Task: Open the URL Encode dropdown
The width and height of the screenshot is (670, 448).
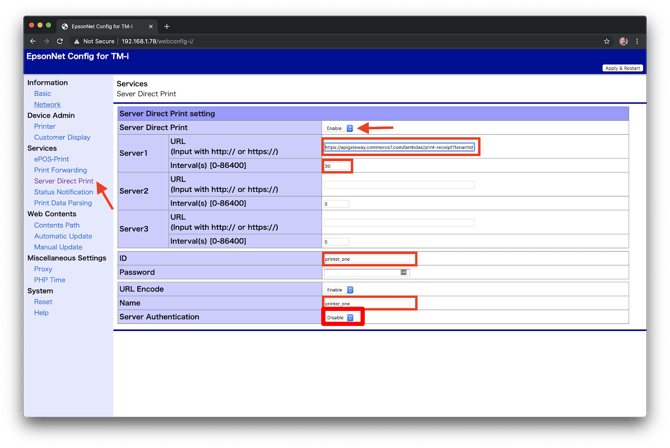Action: point(340,290)
